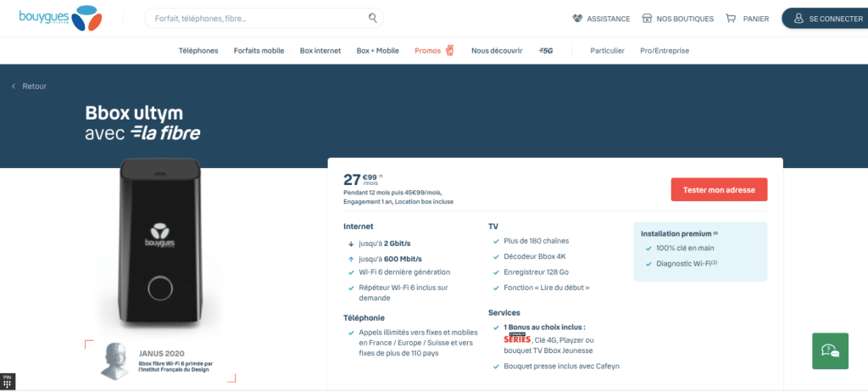Click the TV section heading
The width and height of the screenshot is (868, 392).
click(493, 227)
